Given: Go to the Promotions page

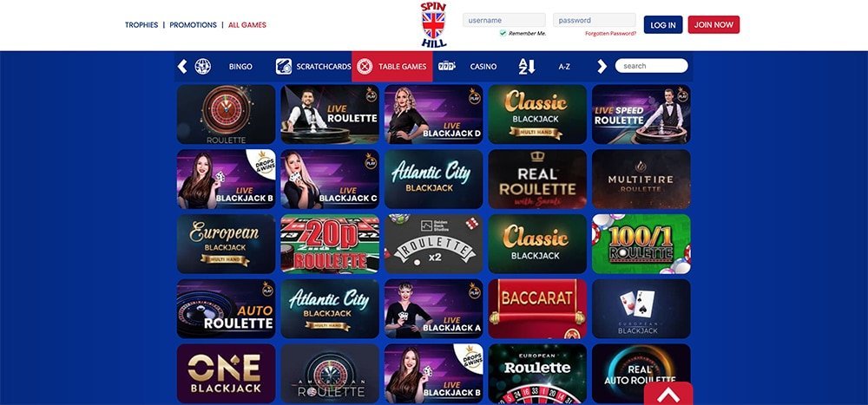Looking at the screenshot, I should (194, 25).
